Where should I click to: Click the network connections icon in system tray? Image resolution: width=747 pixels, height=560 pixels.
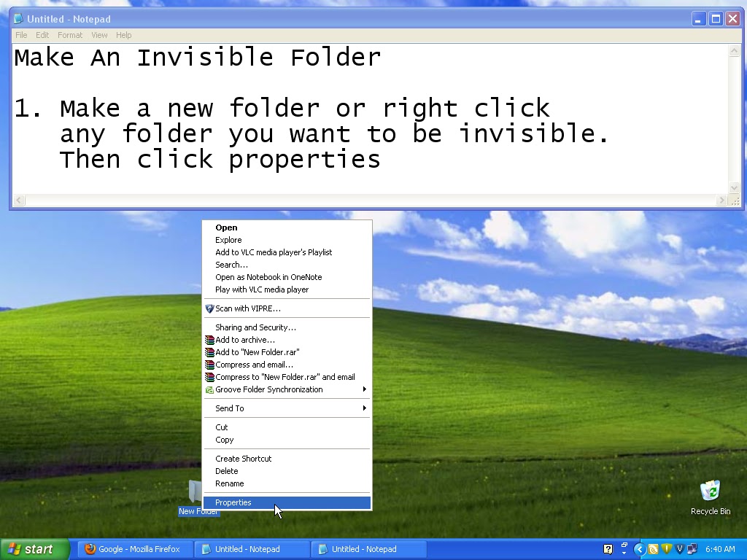pyautogui.click(x=692, y=549)
